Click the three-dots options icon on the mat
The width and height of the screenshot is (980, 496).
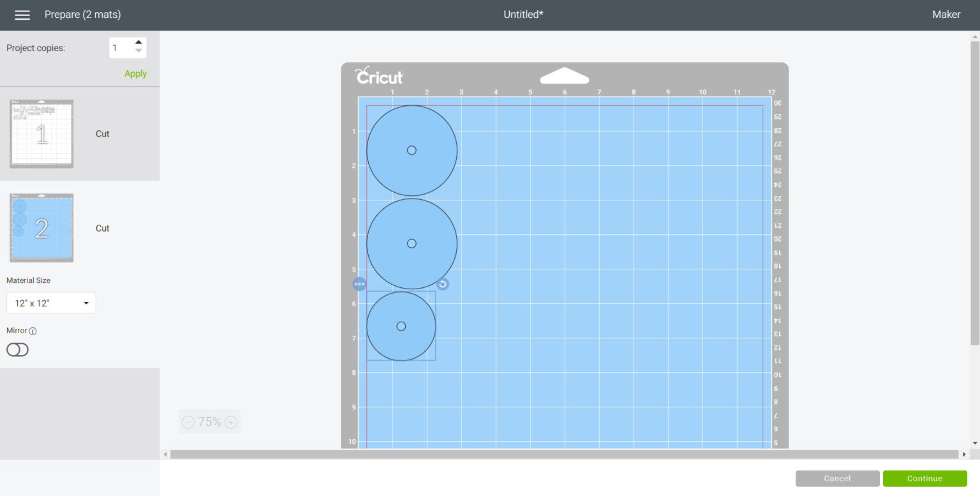(360, 284)
